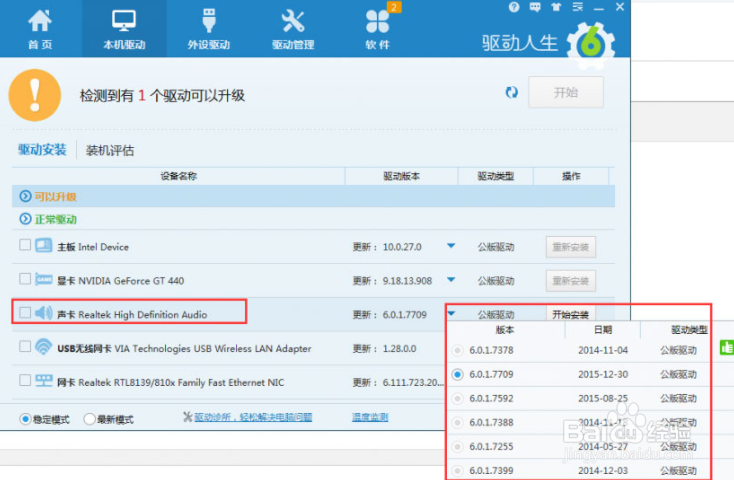The height and width of the screenshot is (480, 734).
Task: Open the main menu icon in title bar
Action: point(578,7)
